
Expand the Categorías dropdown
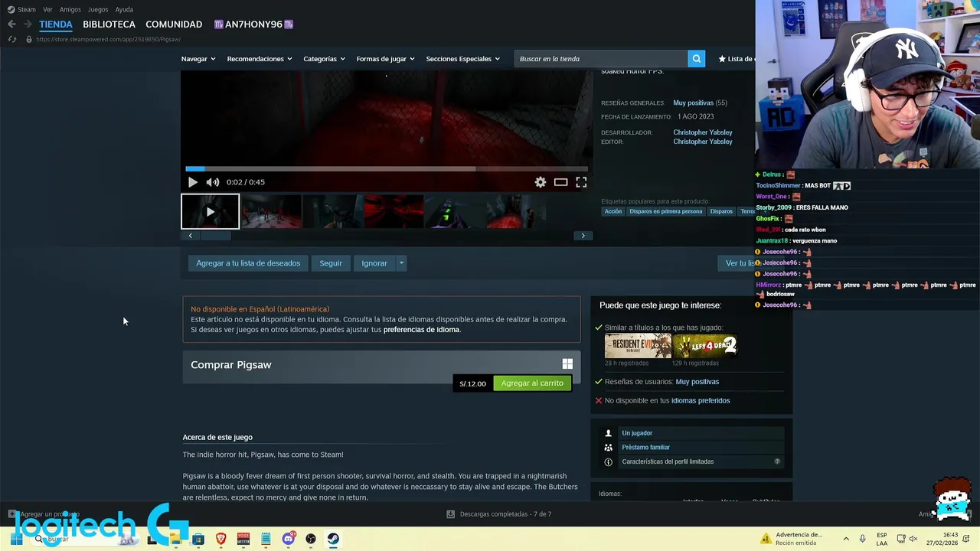[324, 59]
